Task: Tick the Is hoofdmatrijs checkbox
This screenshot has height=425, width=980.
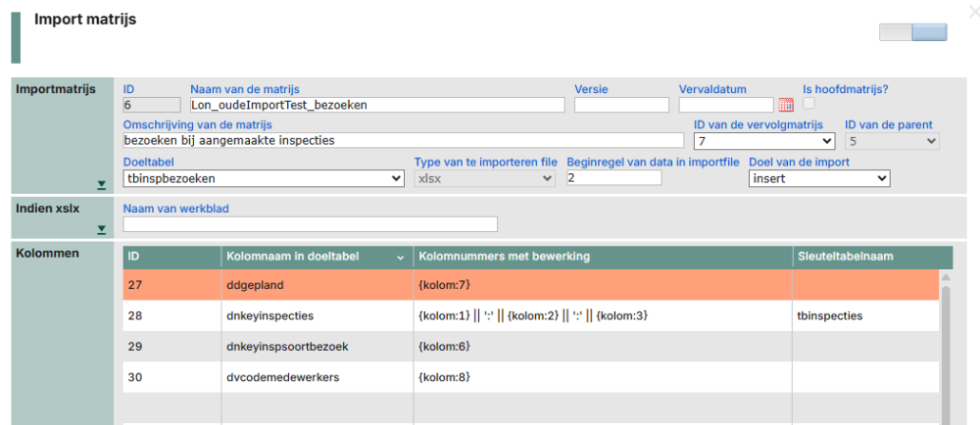Action: point(809,104)
